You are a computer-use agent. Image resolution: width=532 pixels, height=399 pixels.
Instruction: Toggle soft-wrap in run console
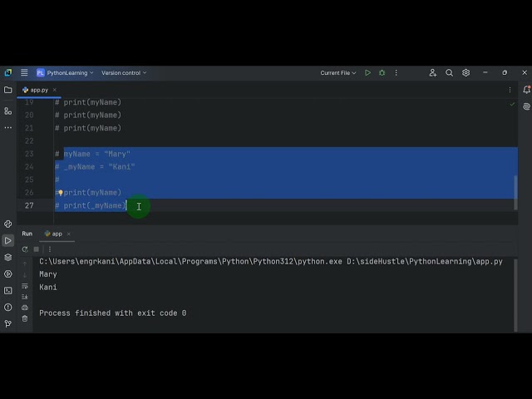coord(25,286)
